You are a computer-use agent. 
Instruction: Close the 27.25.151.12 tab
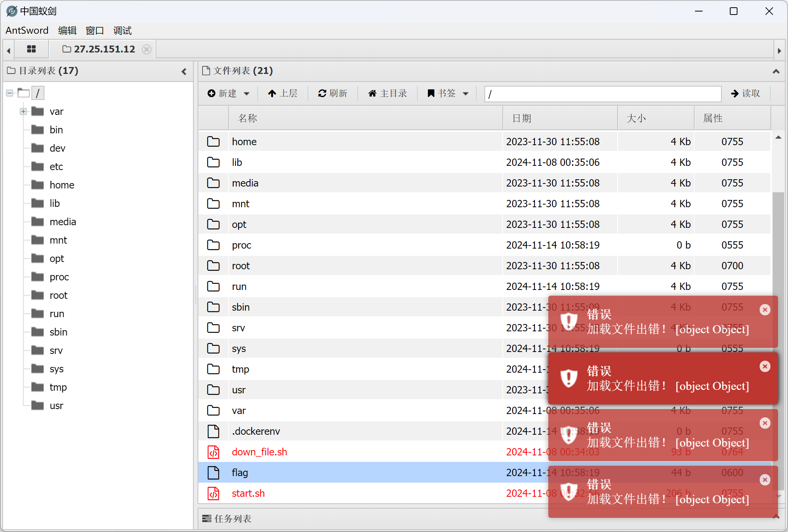coord(146,49)
